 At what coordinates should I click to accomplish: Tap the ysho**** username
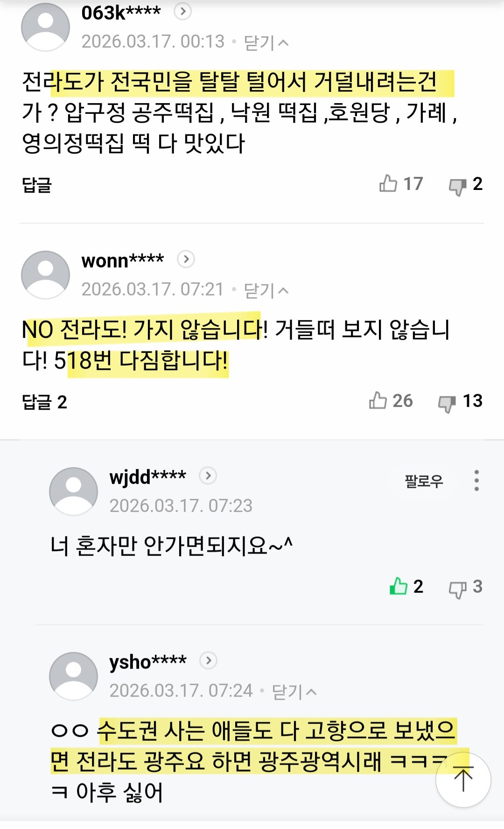[148, 661]
